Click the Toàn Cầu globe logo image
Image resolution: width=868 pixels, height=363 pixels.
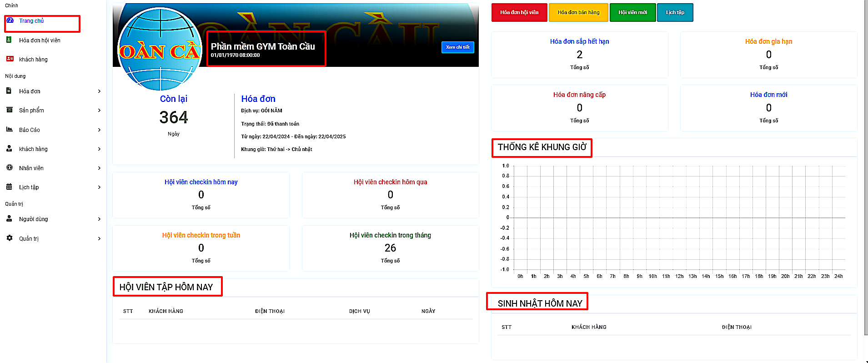pyautogui.click(x=160, y=49)
